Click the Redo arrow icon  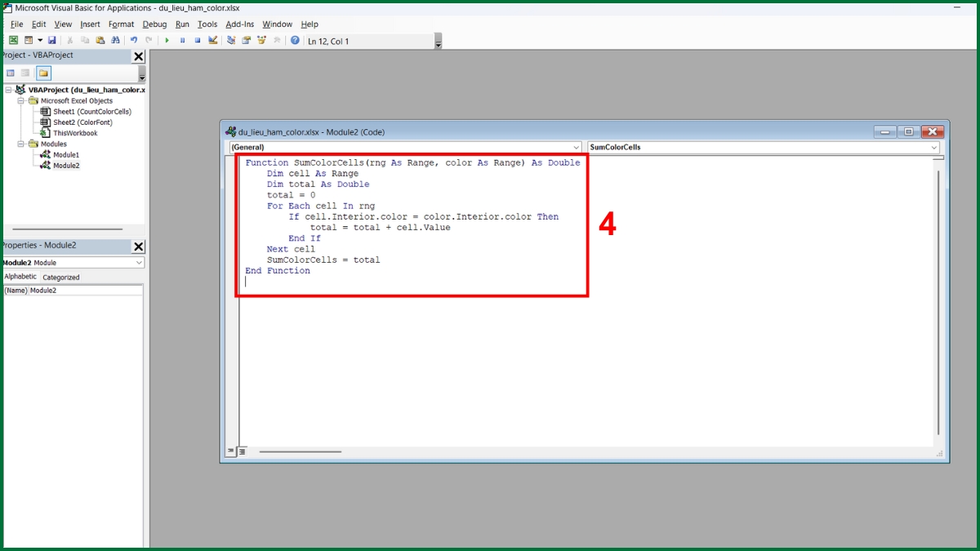pos(149,40)
